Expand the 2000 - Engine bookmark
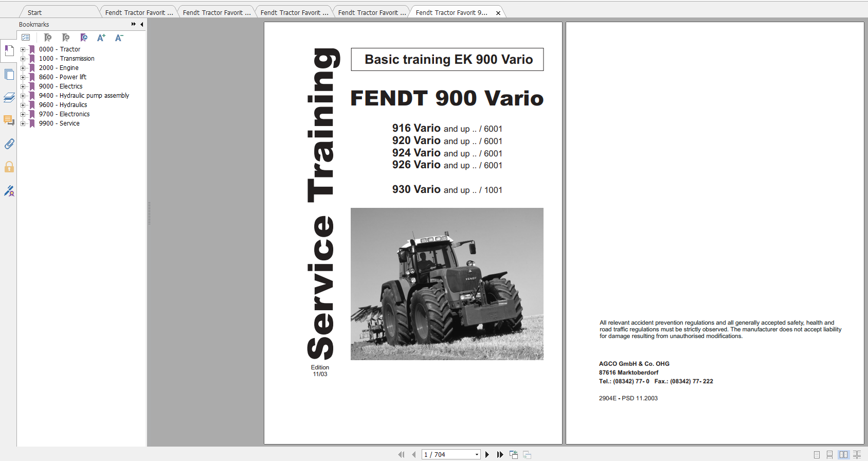 [x=23, y=68]
